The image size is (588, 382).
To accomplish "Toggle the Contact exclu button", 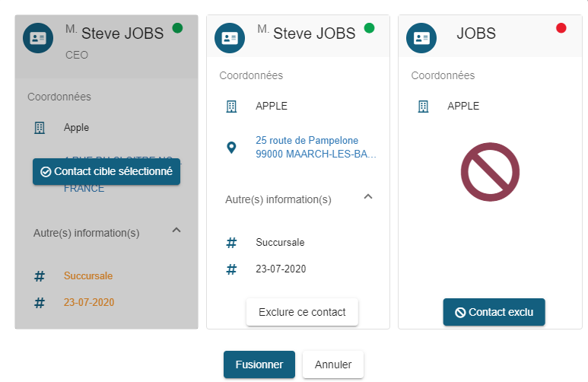I will pyautogui.click(x=494, y=312).
